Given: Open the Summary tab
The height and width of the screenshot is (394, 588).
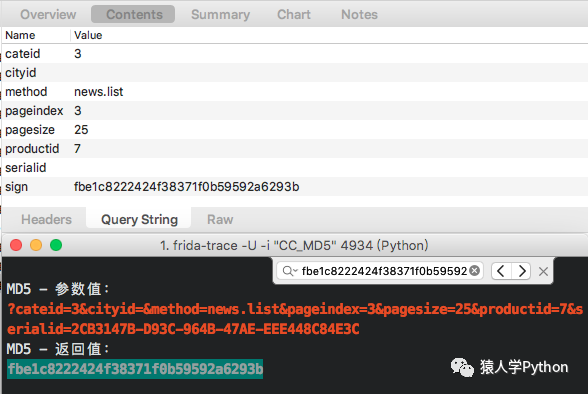Looking at the screenshot, I should click(220, 15).
